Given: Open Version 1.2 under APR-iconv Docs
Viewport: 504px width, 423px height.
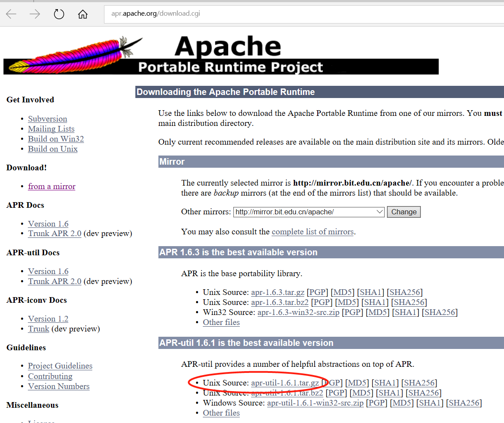Looking at the screenshot, I should tap(48, 318).
